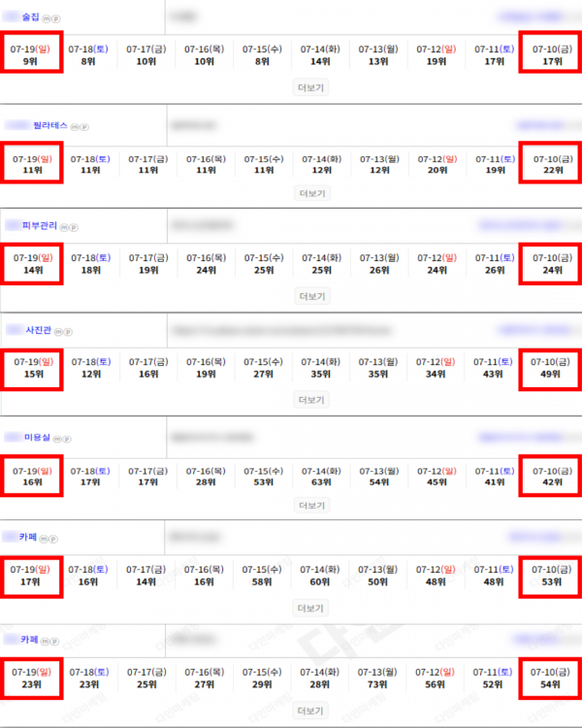Viewport: 582px width, 728px height.
Task: Open the 피부관리 keyword link
Action: click(x=40, y=225)
